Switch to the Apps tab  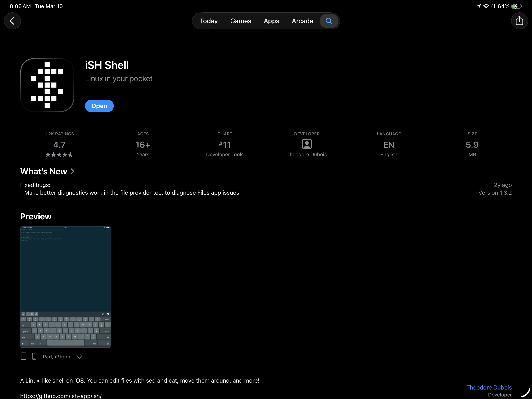[x=271, y=21]
